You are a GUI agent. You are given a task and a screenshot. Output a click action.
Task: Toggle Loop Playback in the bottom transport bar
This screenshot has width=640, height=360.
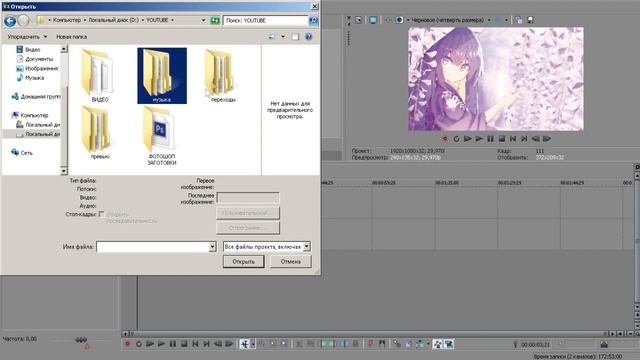click(139, 344)
